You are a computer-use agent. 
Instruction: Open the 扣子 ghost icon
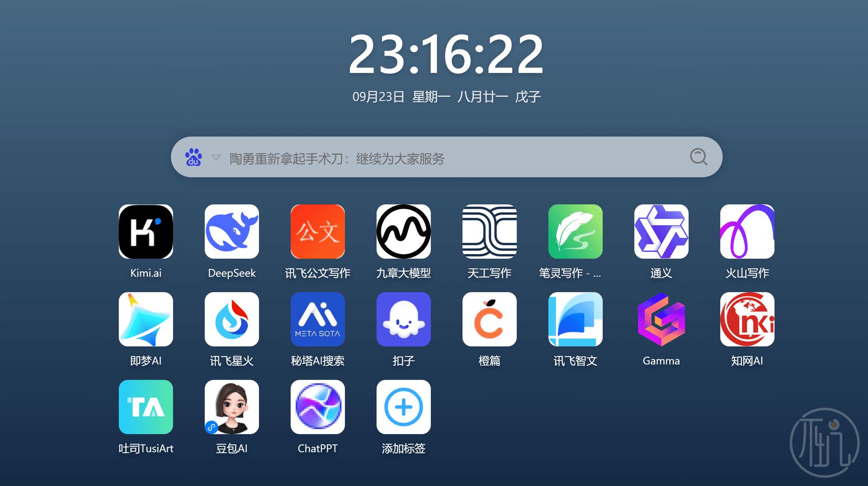(403, 319)
